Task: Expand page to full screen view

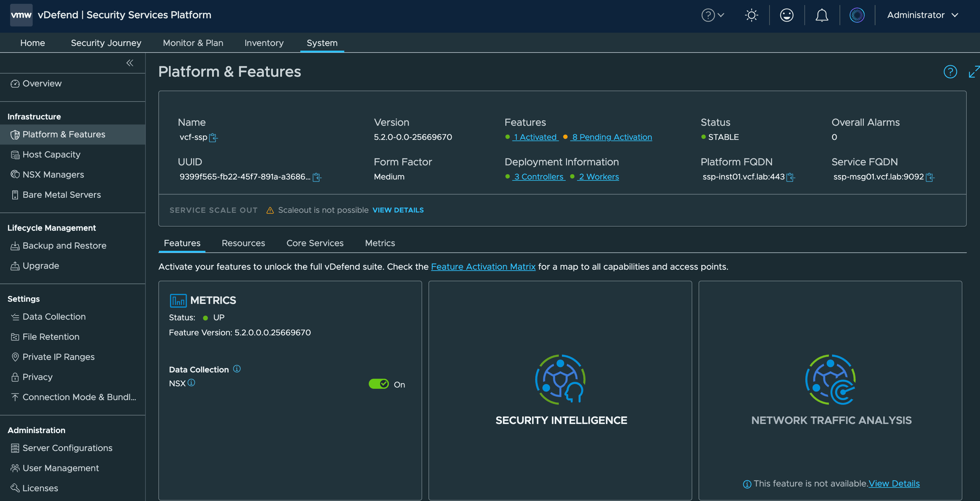Action: click(974, 72)
